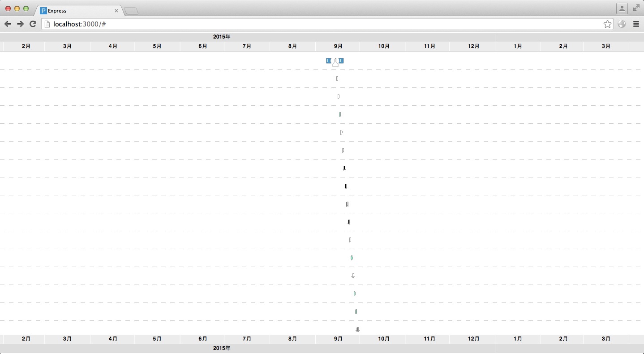Click 2月 after 1月 in the bottom footer
The width and height of the screenshot is (644, 354).
point(563,339)
